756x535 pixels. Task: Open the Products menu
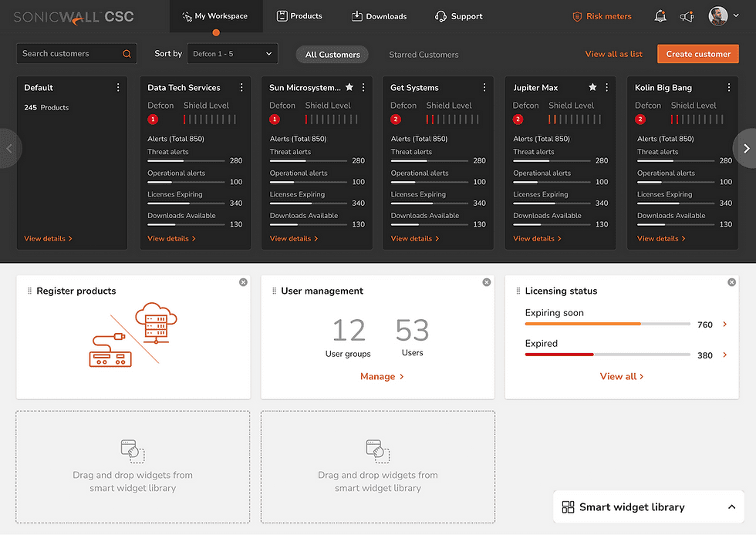299,16
